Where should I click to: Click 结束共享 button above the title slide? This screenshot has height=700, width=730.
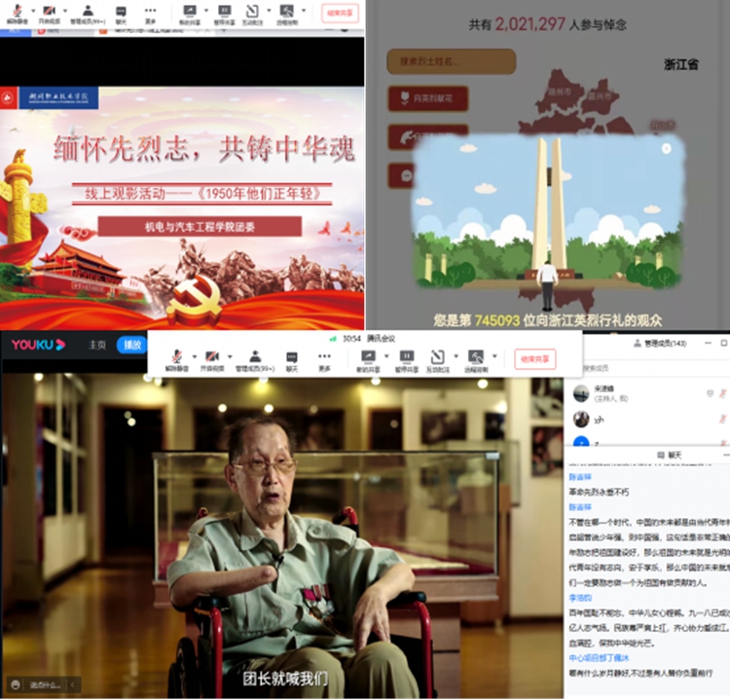tap(340, 14)
